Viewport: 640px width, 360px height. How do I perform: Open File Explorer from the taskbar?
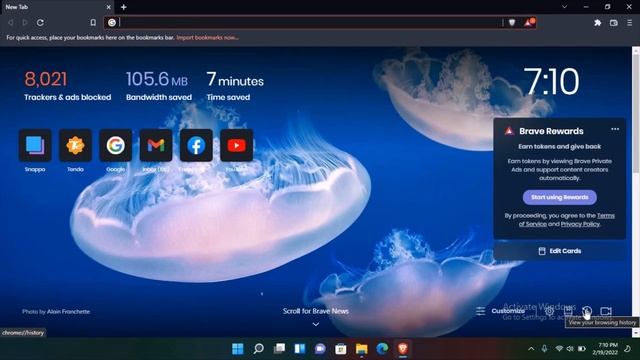[x=362, y=349]
